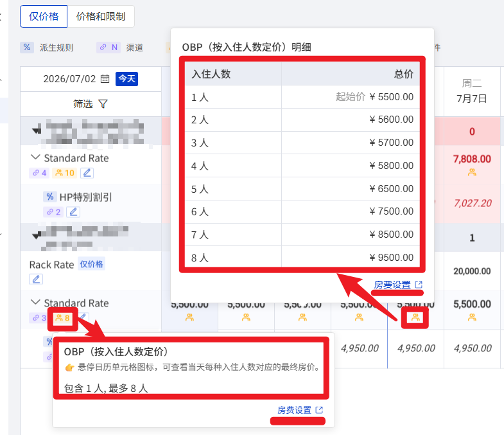Click the external link icon in lower tooltip
The height and width of the screenshot is (435, 504).
click(x=319, y=410)
